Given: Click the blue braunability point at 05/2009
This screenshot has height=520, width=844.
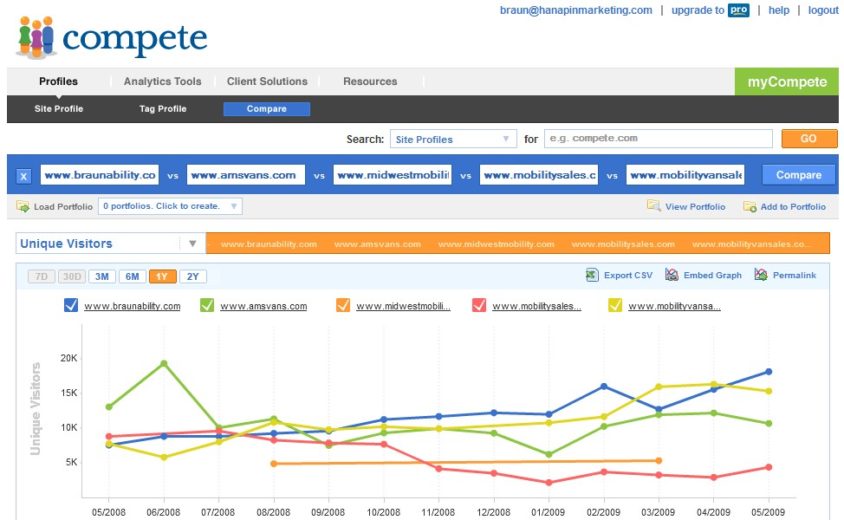Looking at the screenshot, I should pyautogui.click(x=769, y=371).
